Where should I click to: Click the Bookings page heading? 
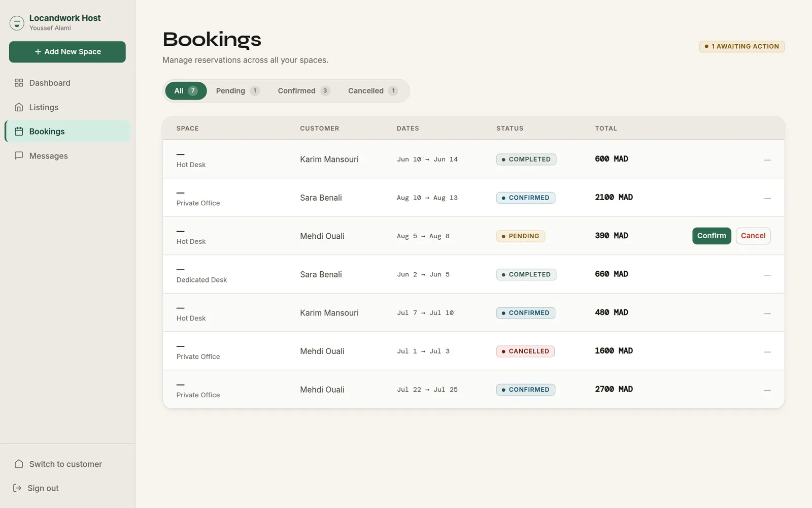(212, 39)
